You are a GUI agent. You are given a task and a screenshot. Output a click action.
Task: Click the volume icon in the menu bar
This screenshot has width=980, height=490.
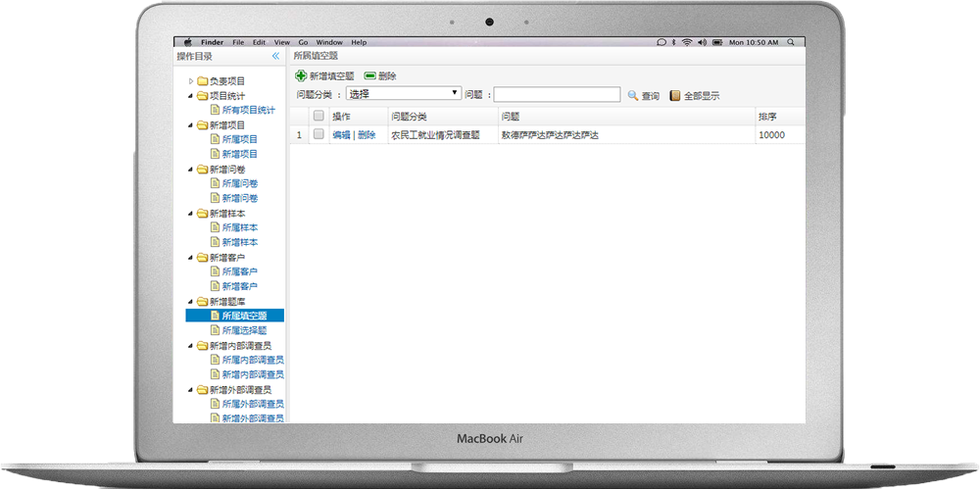(702, 42)
